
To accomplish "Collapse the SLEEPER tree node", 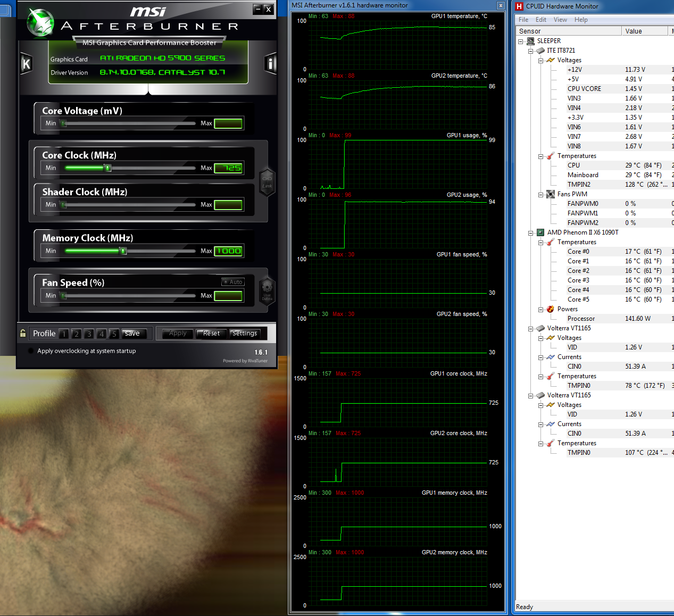I will [521, 41].
